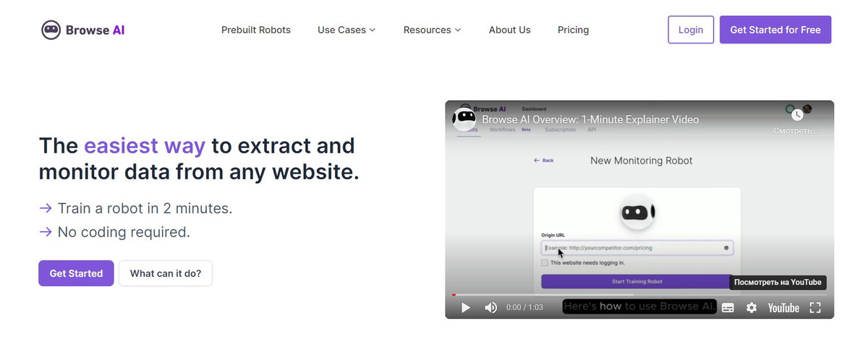Click the 'No coding required.' text
868x355 pixels.
pos(124,232)
